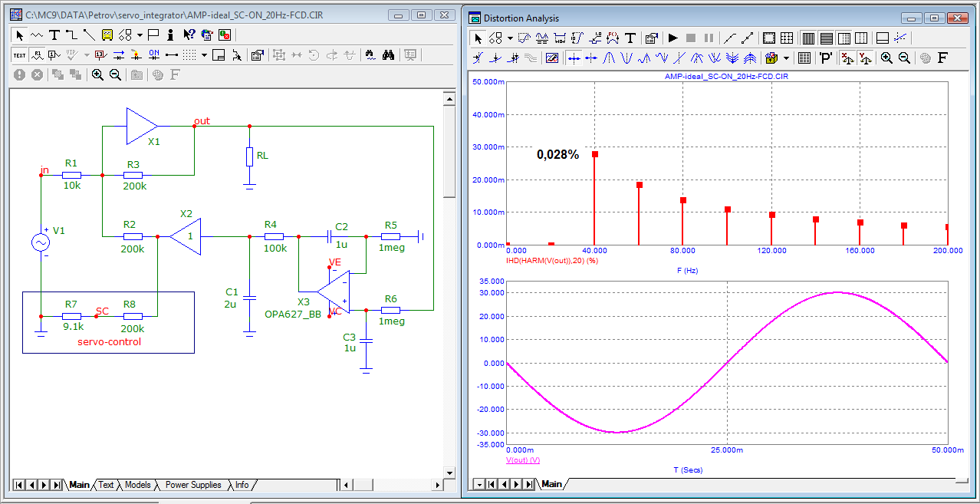Select Text tool in Distortion Analysis toolbar
The image size is (980, 504).
click(630, 38)
